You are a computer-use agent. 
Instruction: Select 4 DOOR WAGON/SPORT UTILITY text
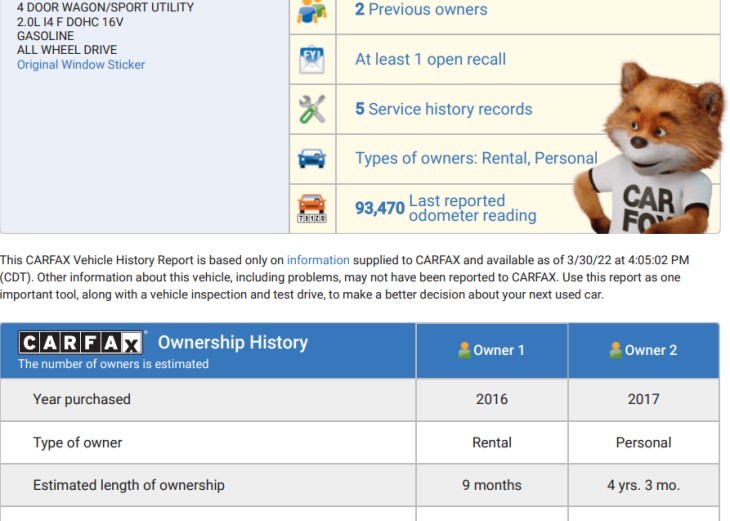[106, 7]
